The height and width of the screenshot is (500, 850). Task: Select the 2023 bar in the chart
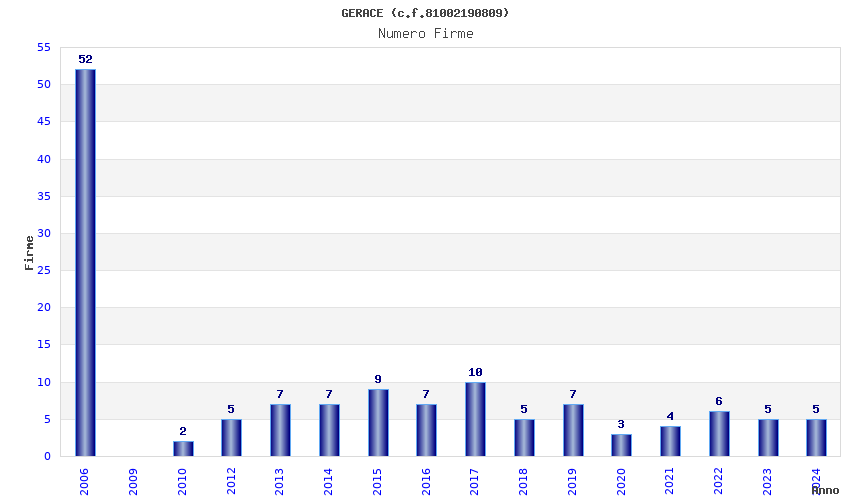(768, 438)
